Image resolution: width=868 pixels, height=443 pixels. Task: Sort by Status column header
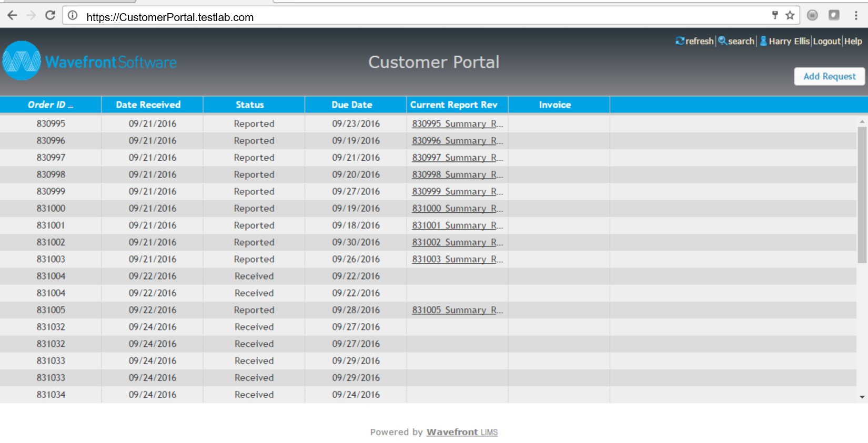pyautogui.click(x=254, y=105)
